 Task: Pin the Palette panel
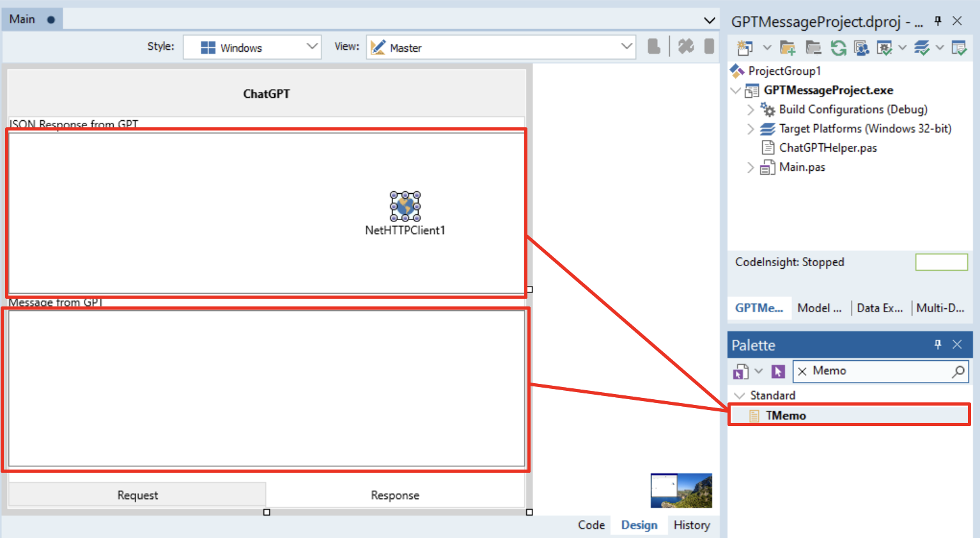[x=938, y=345]
